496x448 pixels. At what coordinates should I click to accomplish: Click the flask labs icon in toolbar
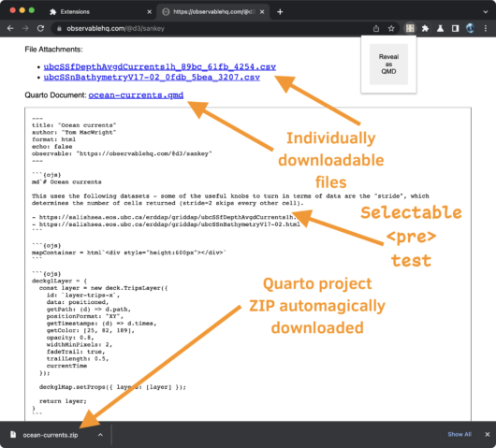coord(440,28)
